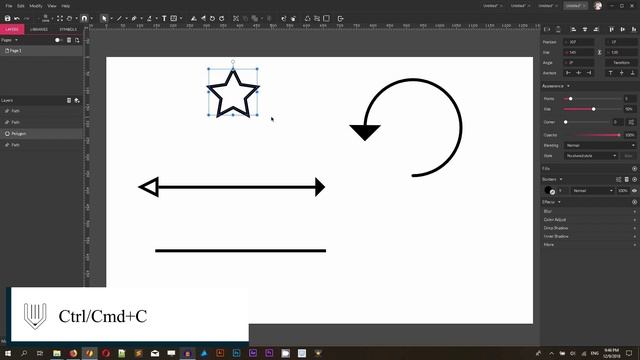Open the File menu

tap(9, 6)
